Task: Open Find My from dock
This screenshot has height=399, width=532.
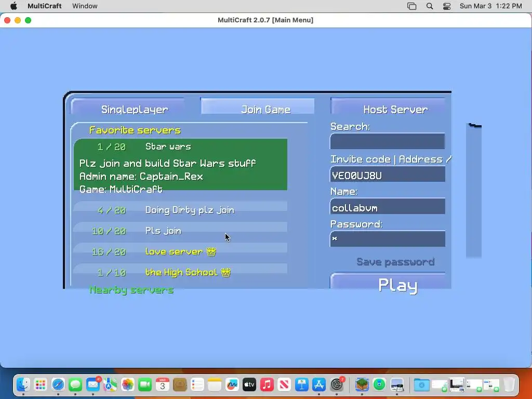Action: click(x=379, y=384)
